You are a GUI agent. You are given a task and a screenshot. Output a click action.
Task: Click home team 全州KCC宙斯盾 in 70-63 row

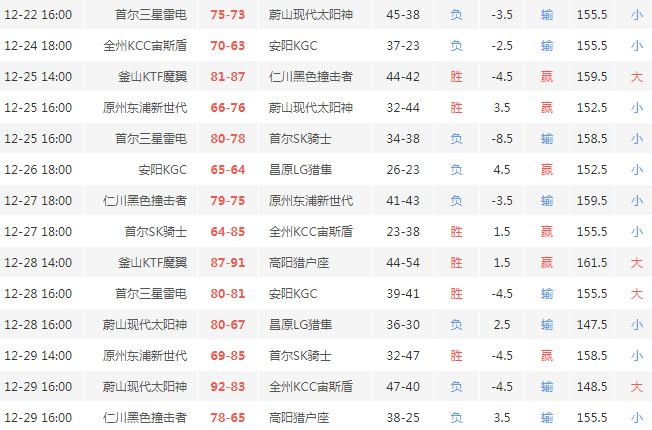coord(145,46)
